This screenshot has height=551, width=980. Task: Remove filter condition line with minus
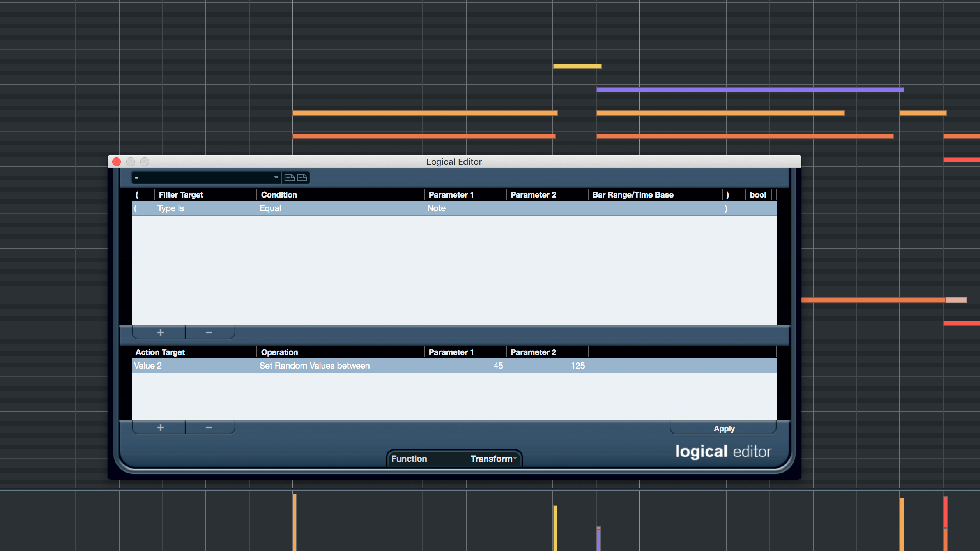[209, 332]
